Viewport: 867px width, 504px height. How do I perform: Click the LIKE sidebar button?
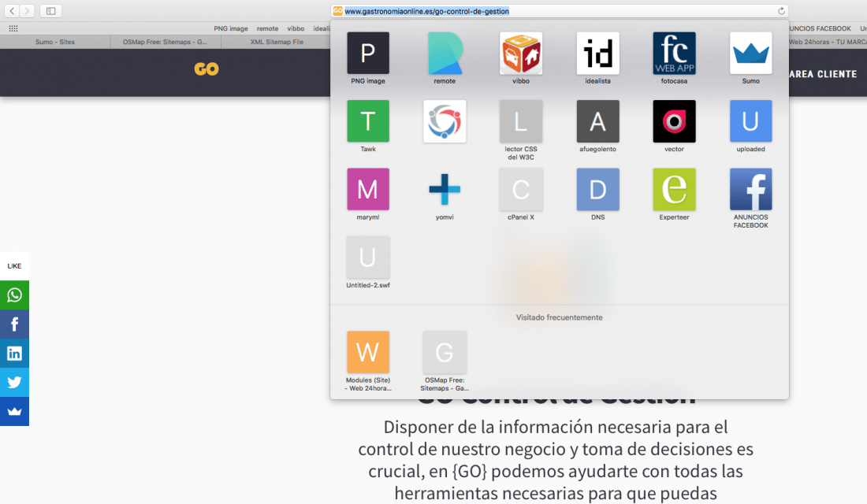click(x=14, y=266)
